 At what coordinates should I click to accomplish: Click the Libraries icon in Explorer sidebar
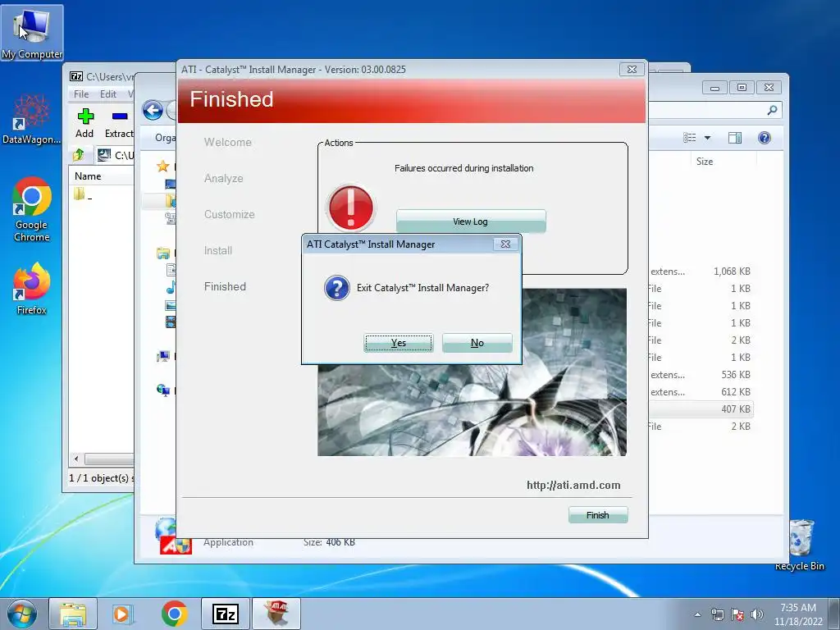163,253
